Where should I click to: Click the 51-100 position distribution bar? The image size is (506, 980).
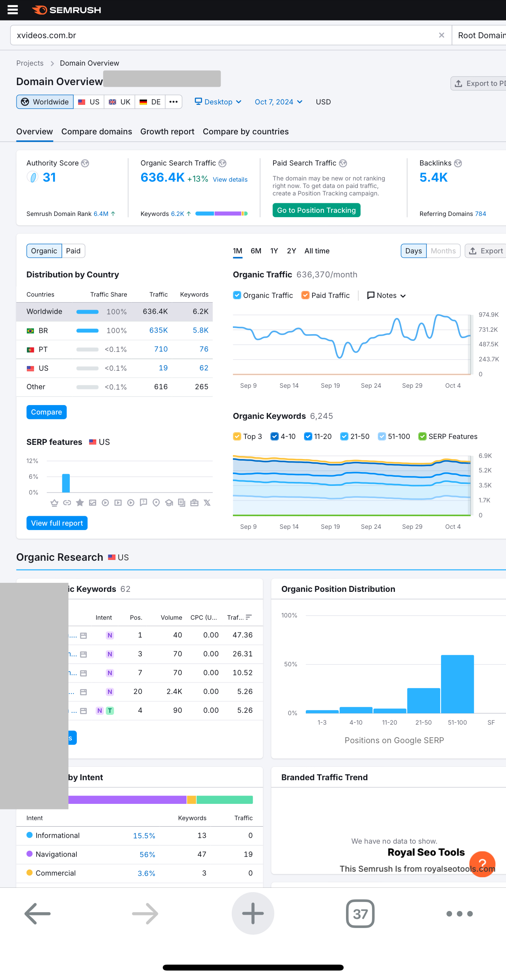click(x=458, y=684)
